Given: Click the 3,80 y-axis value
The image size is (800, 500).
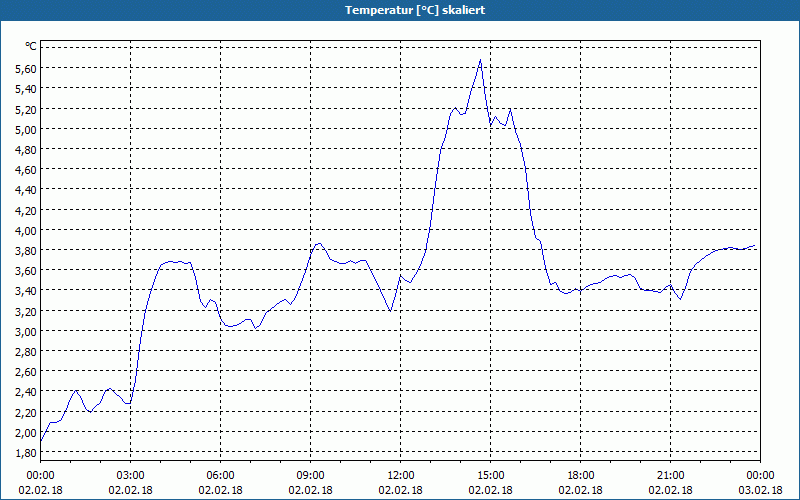Looking at the screenshot, I should click(27, 251).
